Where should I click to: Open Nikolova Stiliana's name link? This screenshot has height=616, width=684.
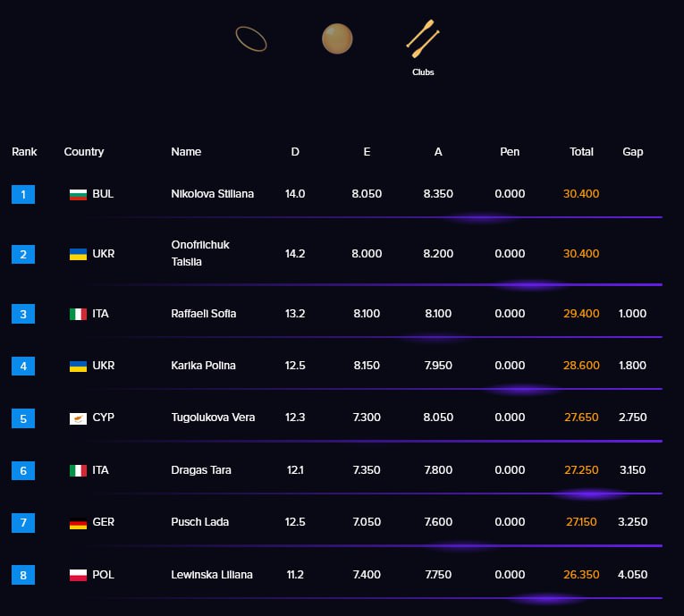coord(212,194)
